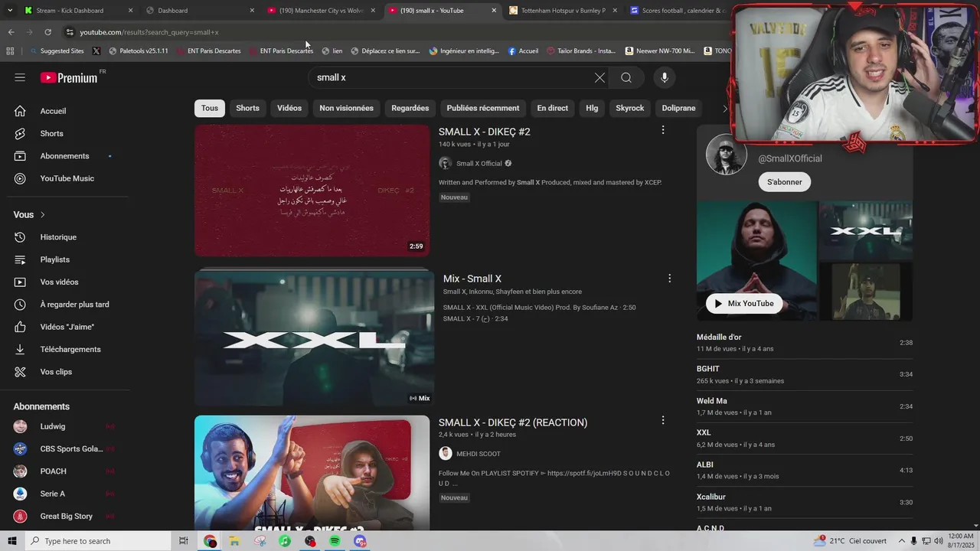
Task: Select Publiées récemment filter chip
Action: pos(483,108)
